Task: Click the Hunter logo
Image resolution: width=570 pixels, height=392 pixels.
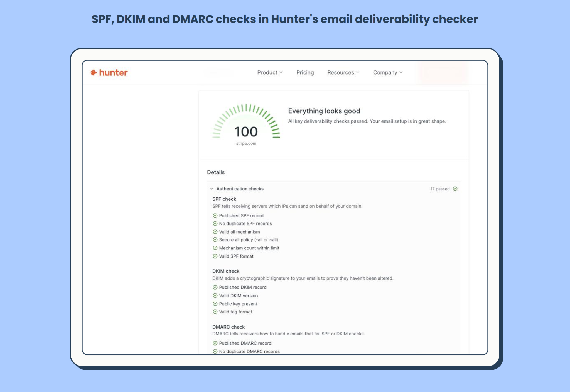Action: [109, 73]
